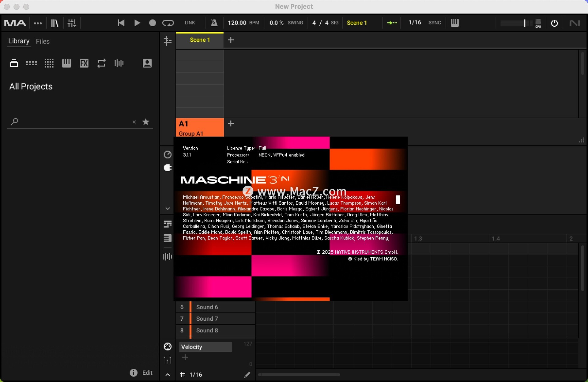Select the Loops browser icon
588x382 pixels.
coord(101,63)
